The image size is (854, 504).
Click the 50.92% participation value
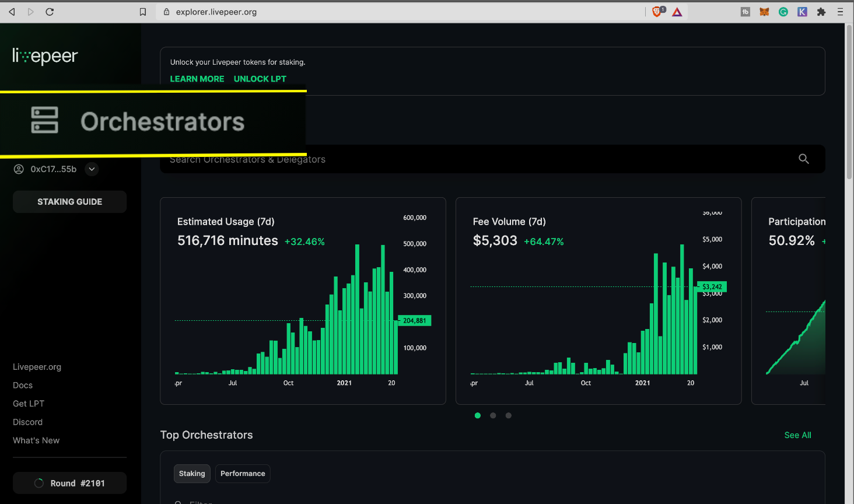[x=792, y=240]
